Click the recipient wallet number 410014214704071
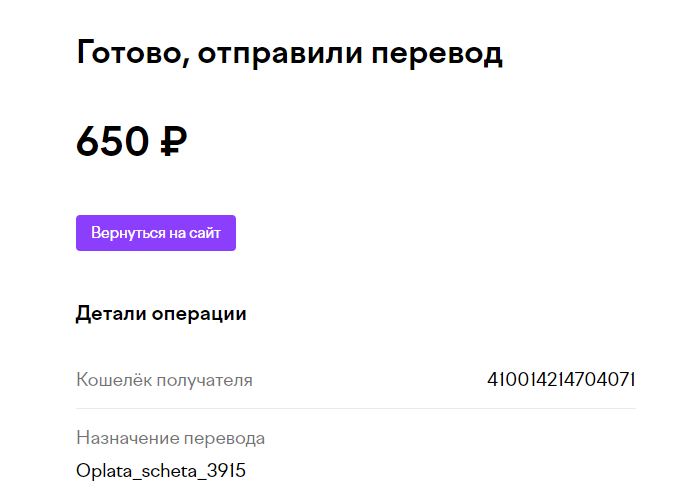Image resolution: width=695 pixels, height=497 pixels. pos(561,380)
